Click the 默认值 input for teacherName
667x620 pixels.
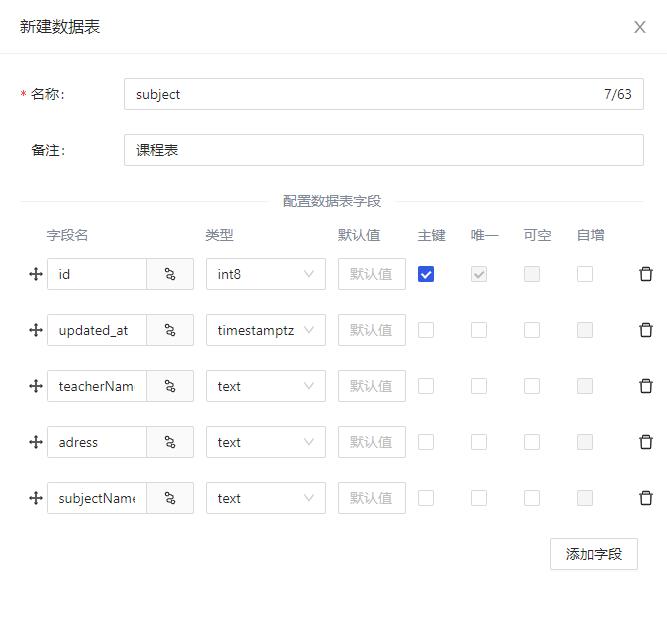point(372,386)
